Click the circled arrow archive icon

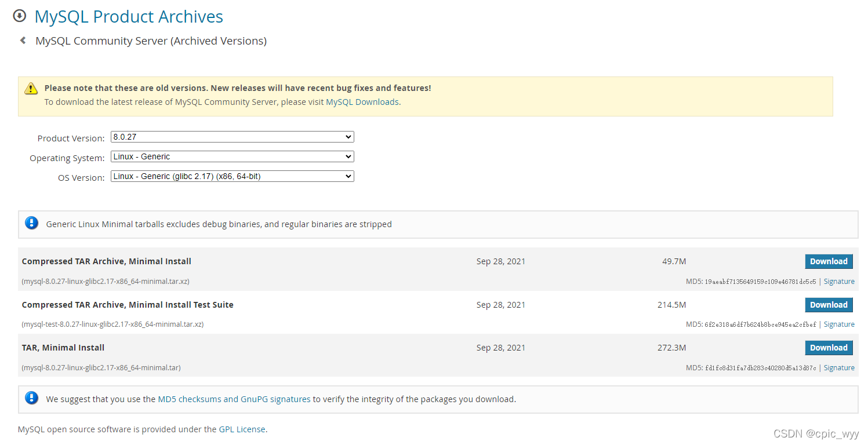[20, 16]
